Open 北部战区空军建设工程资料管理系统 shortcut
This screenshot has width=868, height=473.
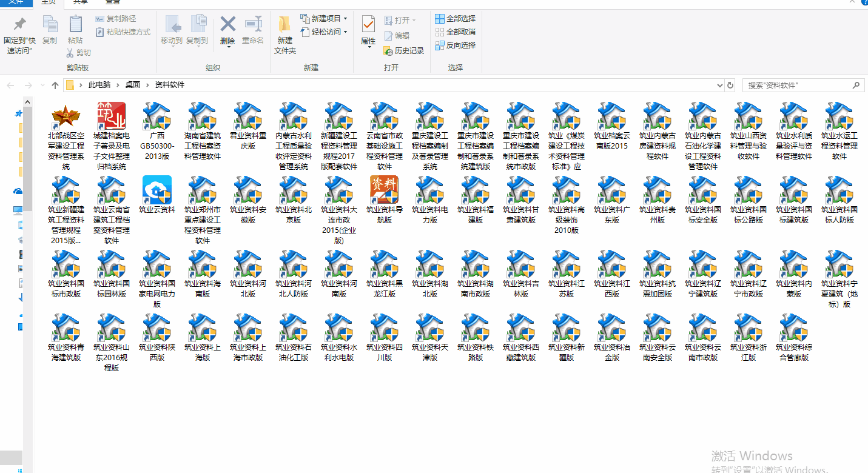click(66, 116)
